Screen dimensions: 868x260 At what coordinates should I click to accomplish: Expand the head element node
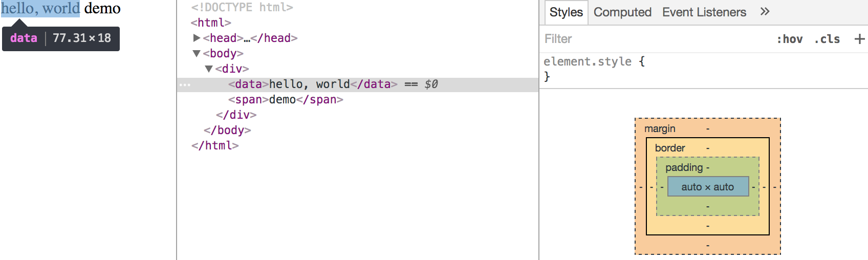[x=197, y=38]
